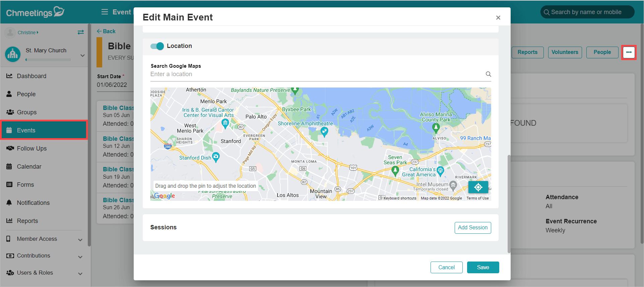Open the Bible Class Sun 05 Jun occurrence

click(116, 116)
